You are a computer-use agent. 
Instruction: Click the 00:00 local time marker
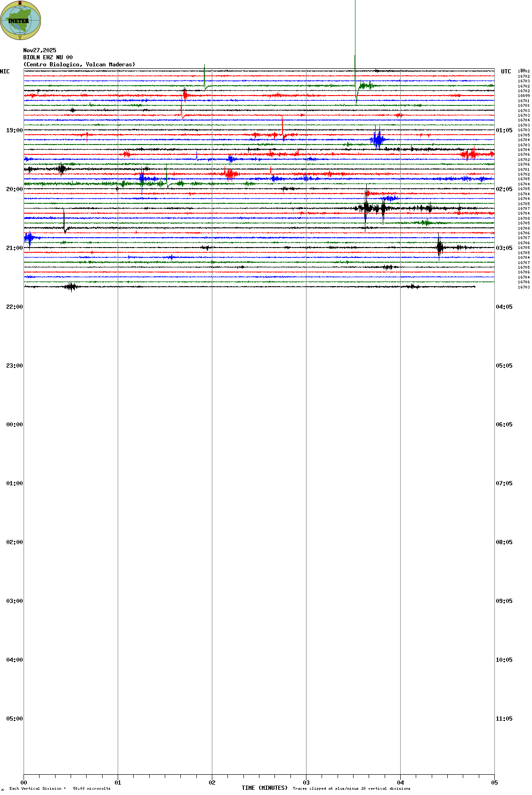14,425
